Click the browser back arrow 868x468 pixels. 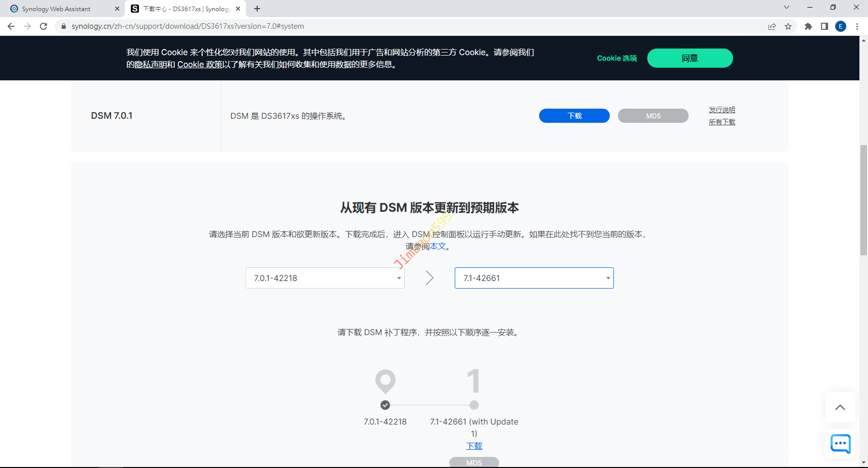click(11, 26)
